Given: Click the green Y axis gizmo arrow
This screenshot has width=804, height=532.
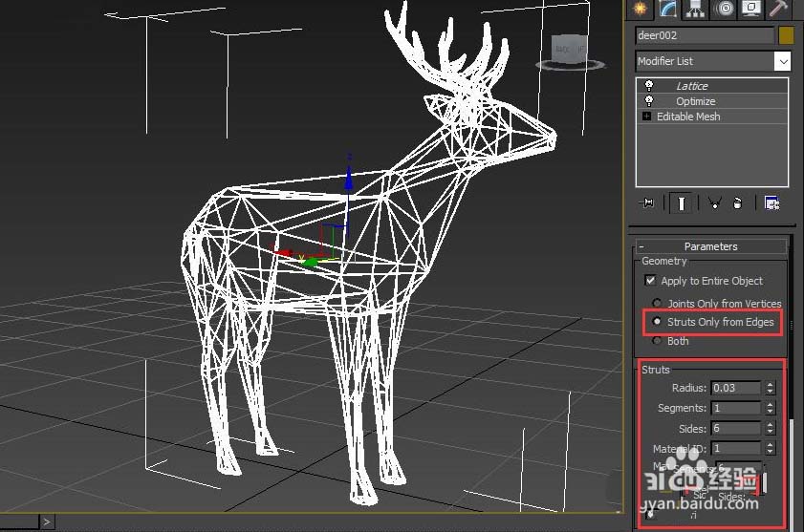Looking at the screenshot, I should point(310,263).
